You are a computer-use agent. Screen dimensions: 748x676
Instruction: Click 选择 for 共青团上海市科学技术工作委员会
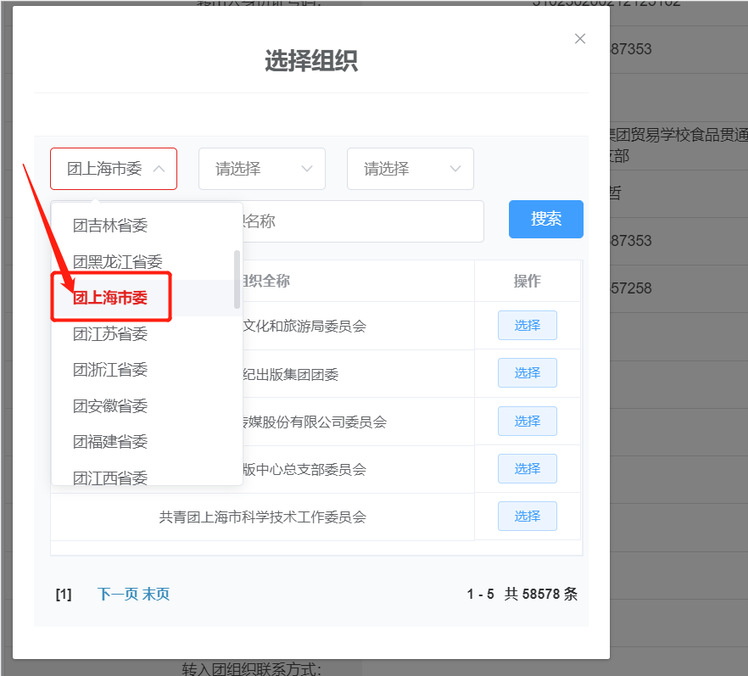(x=527, y=516)
